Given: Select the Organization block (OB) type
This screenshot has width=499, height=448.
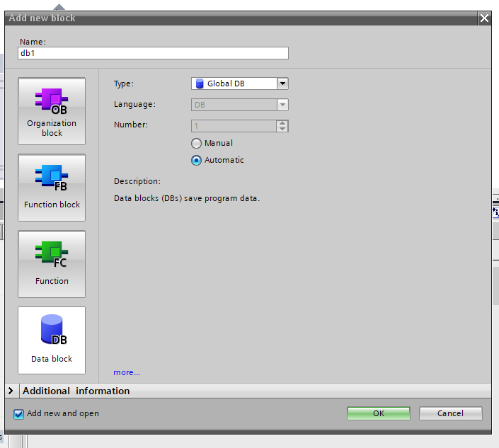Looking at the screenshot, I should (52, 111).
